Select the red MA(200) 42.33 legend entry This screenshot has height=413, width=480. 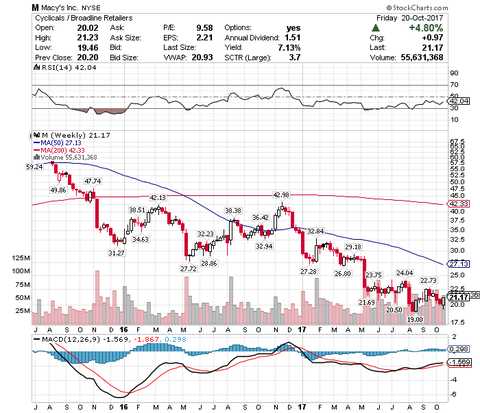(59, 150)
